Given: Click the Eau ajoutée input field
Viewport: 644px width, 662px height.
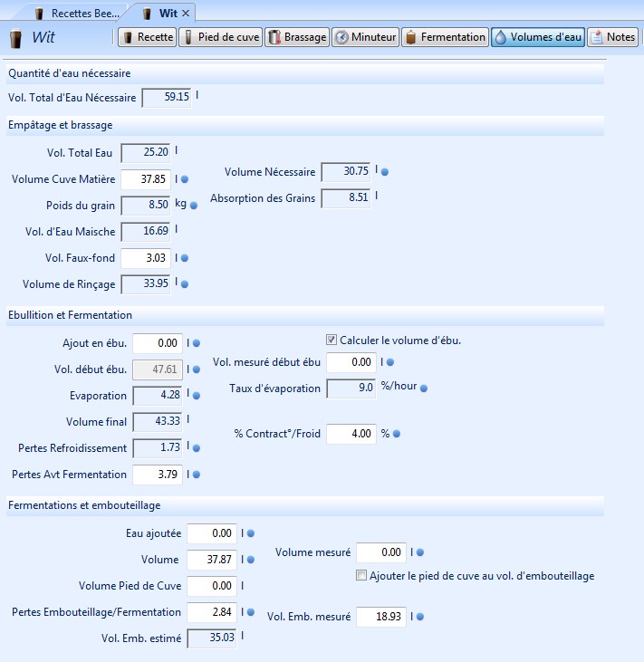Looking at the screenshot, I should pyautogui.click(x=212, y=534).
